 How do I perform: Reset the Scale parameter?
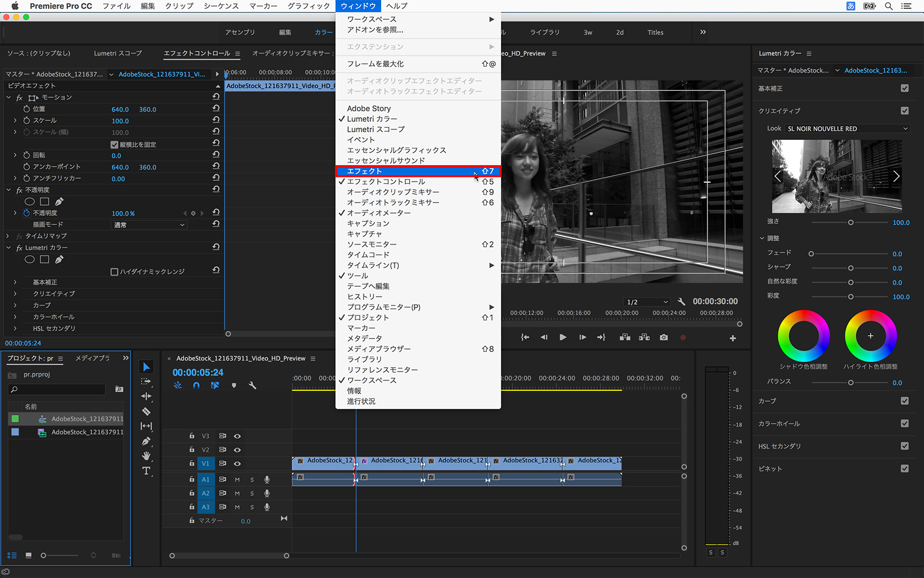pyautogui.click(x=216, y=120)
